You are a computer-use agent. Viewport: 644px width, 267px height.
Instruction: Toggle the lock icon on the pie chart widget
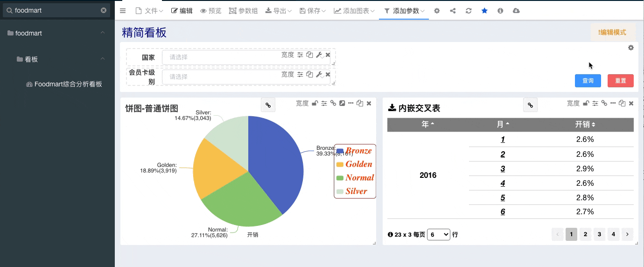pyautogui.click(x=315, y=103)
